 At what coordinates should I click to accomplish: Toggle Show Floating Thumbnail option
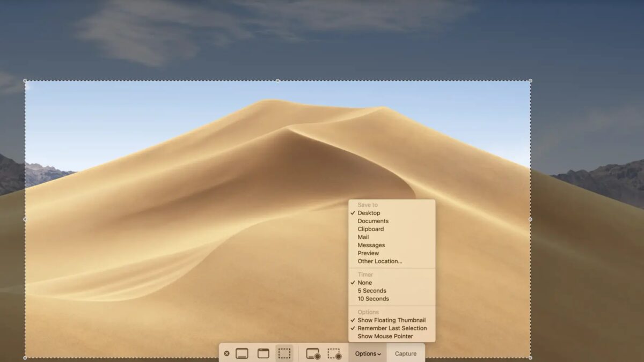[x=391, y=320]
